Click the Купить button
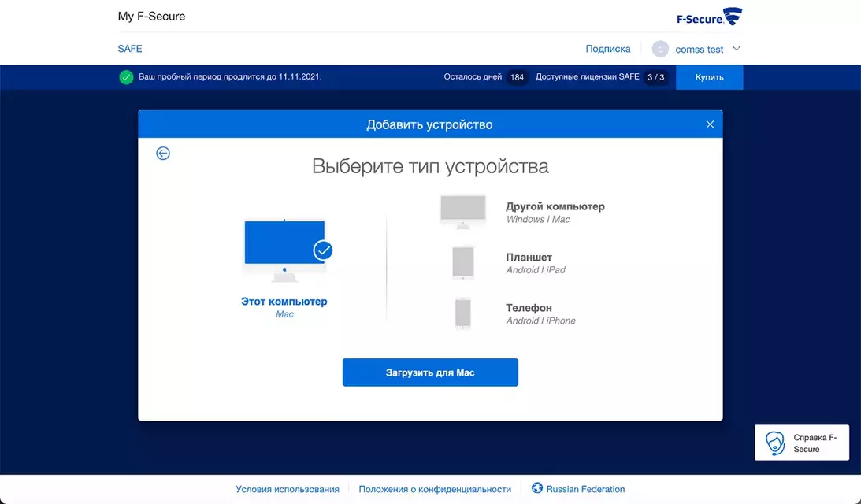The height and width of the screenshot is (504, 861). (710, 77)
